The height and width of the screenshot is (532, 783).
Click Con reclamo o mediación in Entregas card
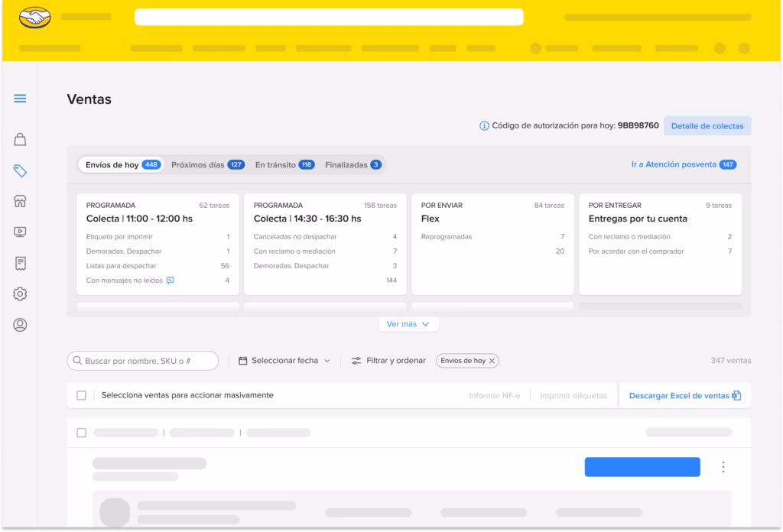[x=660, y=237]
